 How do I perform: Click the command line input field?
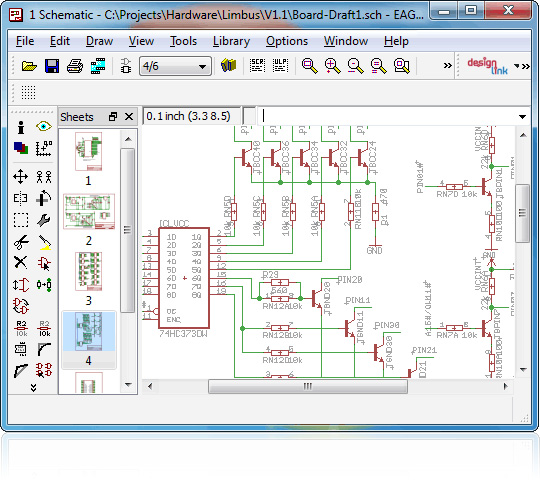click(x=386, y=116)
